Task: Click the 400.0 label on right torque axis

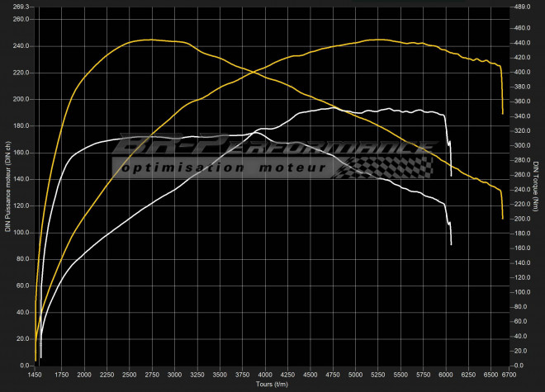Action: (x=521, y=73)
